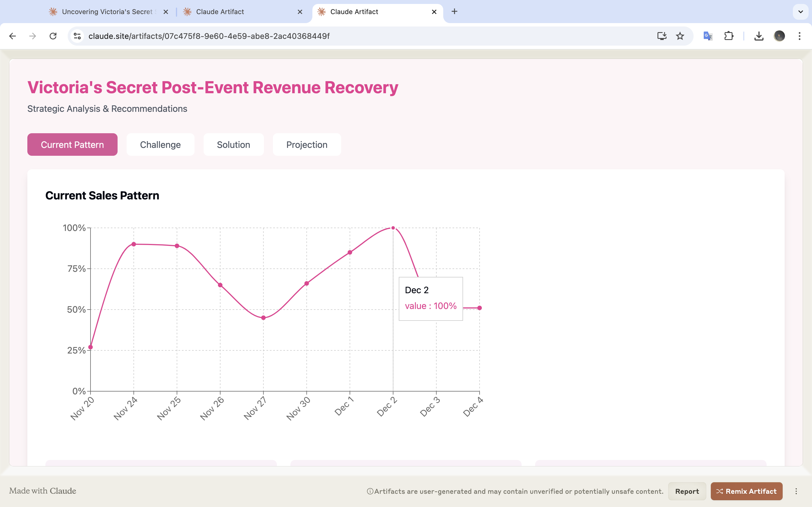Click the browser back arrow
The width and height of the screenshot is (812, 507).
(12, 36)
